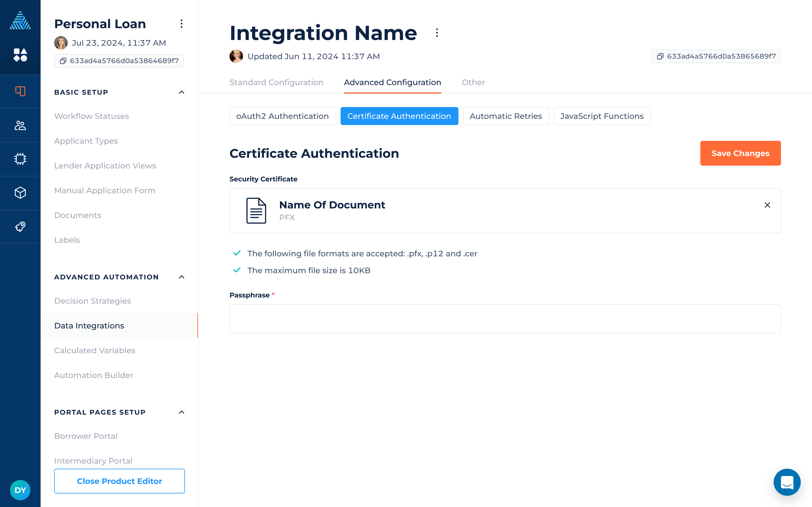Click into the Passphrase input field

pos(505,319)
